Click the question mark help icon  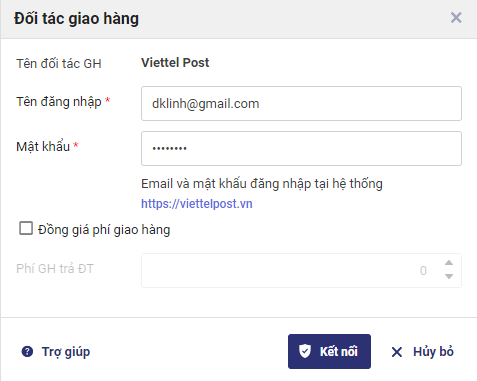click(x=27, y=352)
